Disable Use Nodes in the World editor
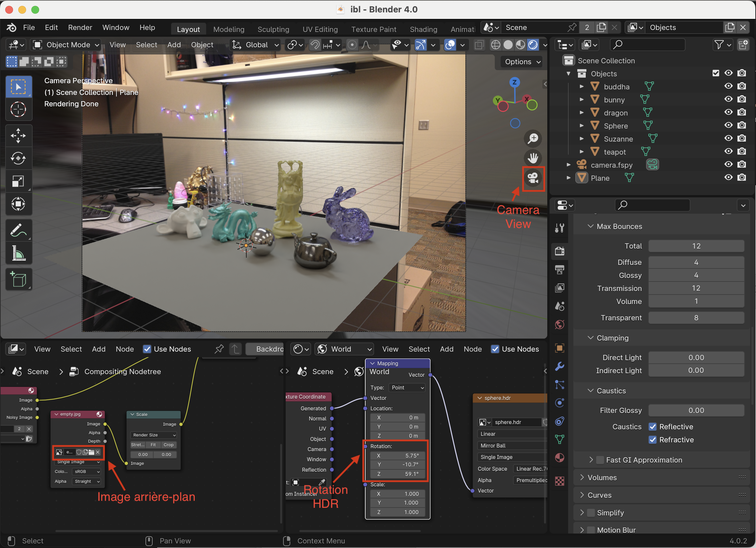Viewport: 756px width, 548px height. click(495, 349)
